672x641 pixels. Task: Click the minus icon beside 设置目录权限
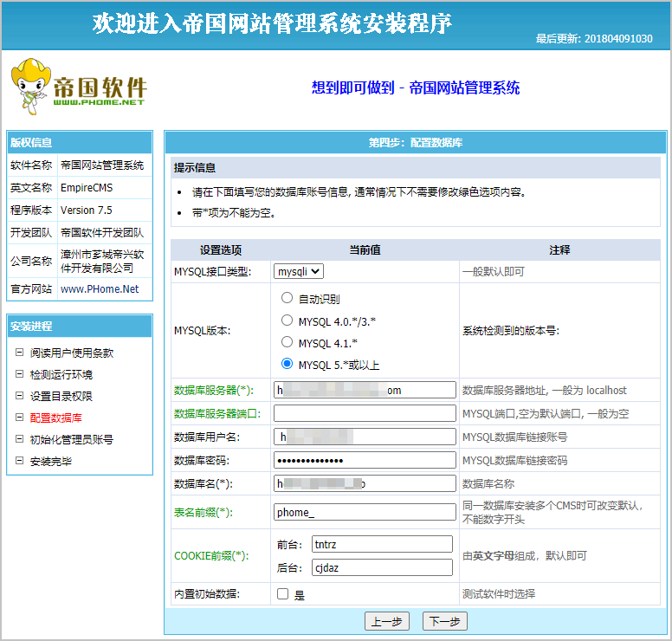[19, 396]
